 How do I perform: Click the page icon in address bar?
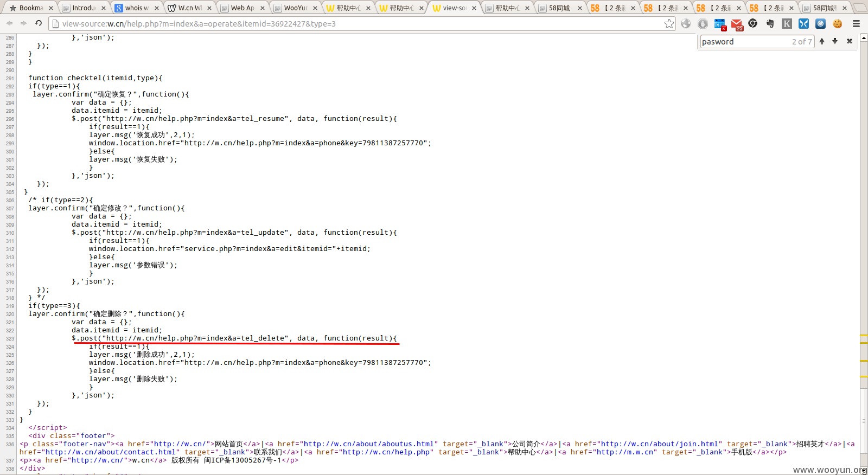tap(55, 24)
